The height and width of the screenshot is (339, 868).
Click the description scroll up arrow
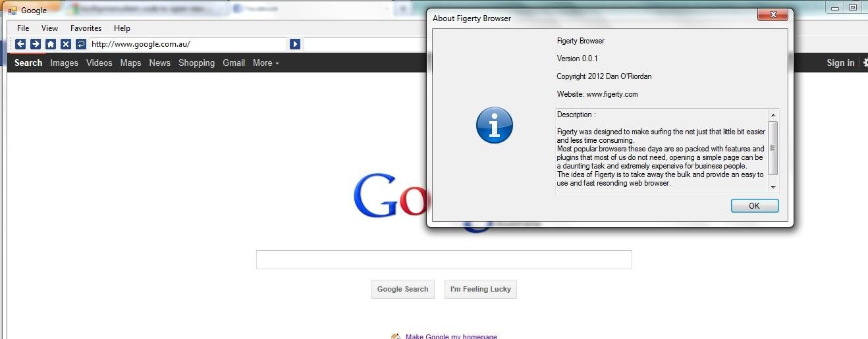pyautogui.click(x=773, y=115)
